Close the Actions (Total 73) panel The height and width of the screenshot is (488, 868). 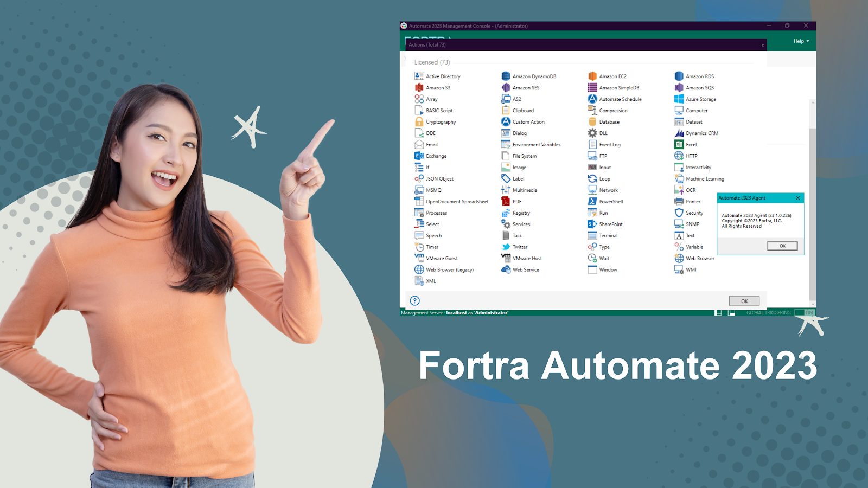coord(762,46)
